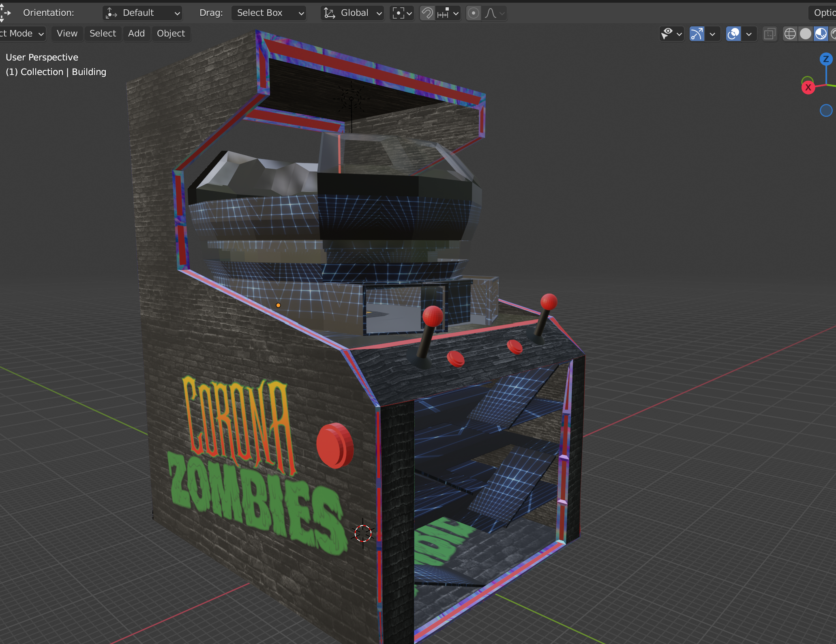The height and width of the screenshot is (644, 836).
Task: Expand the gizmo options dropdown arrow
Action: 712,34
